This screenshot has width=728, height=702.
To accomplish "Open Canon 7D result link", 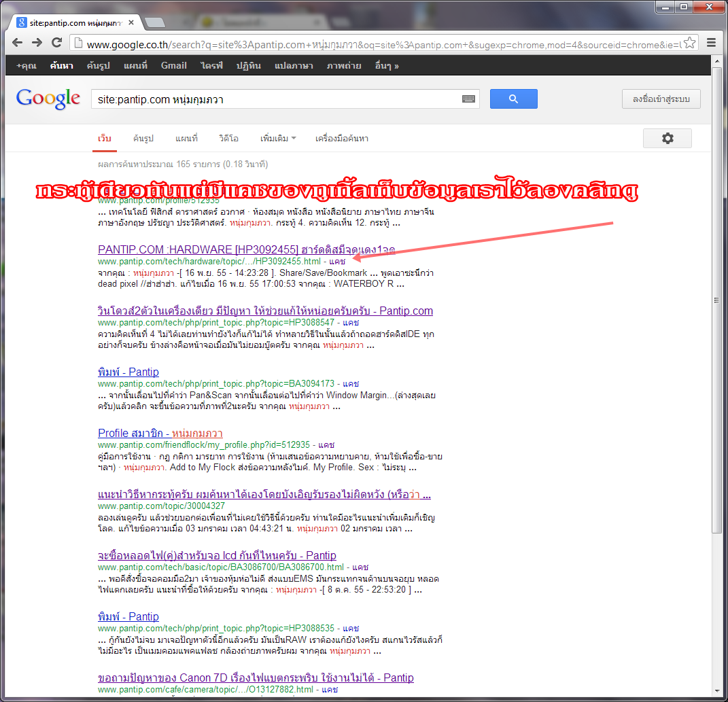I will click(x=256, y=678).
